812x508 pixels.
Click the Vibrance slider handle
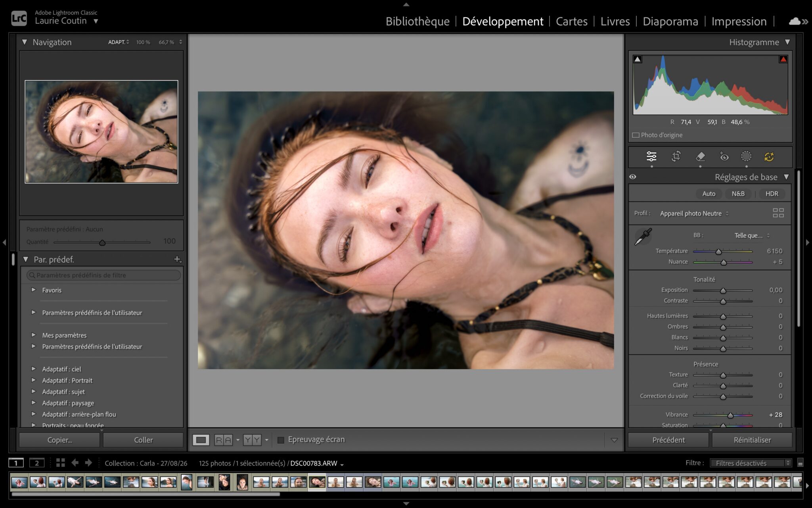[730, 415]
